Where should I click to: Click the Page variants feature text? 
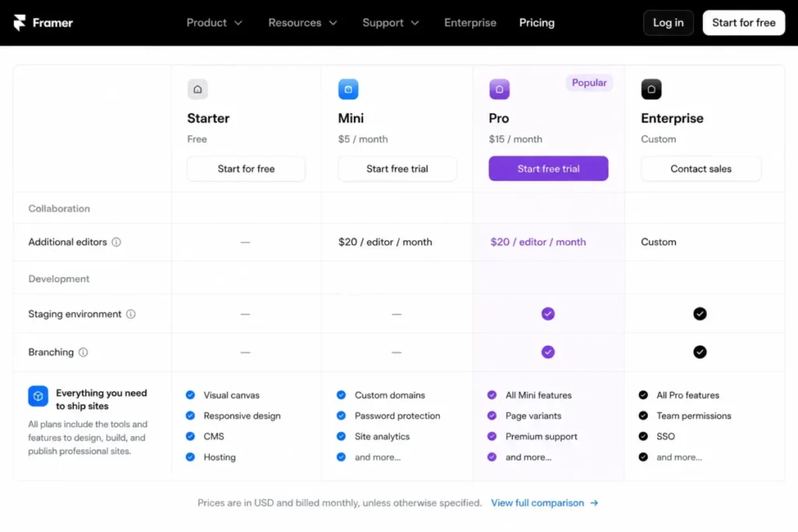click(533, 416)
